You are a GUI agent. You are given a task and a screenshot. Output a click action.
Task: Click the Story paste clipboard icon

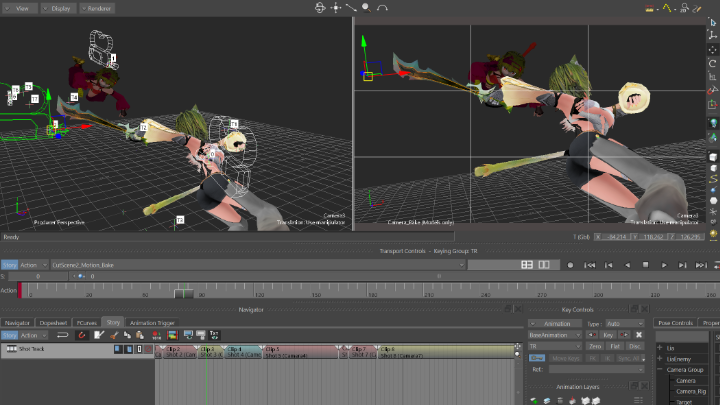[x=140, y=335]
